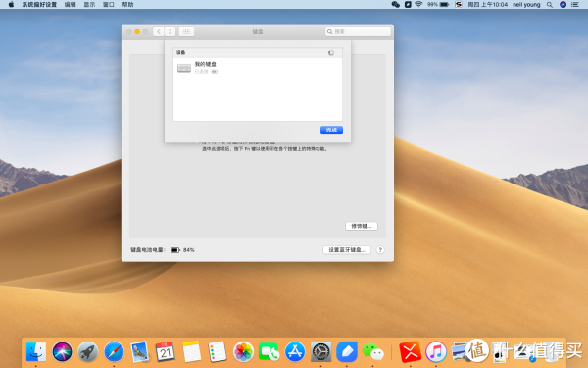The image size is (588, 368).
Task: Open Photos app in the Dock
Action: [x=243, y=352]
